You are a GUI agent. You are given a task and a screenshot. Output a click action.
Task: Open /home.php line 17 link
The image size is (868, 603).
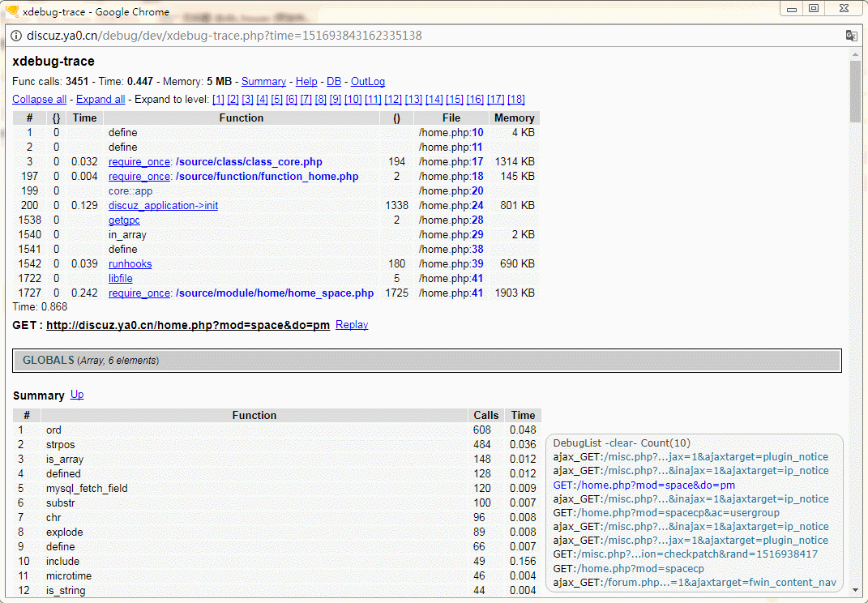[x=477, y=161]
